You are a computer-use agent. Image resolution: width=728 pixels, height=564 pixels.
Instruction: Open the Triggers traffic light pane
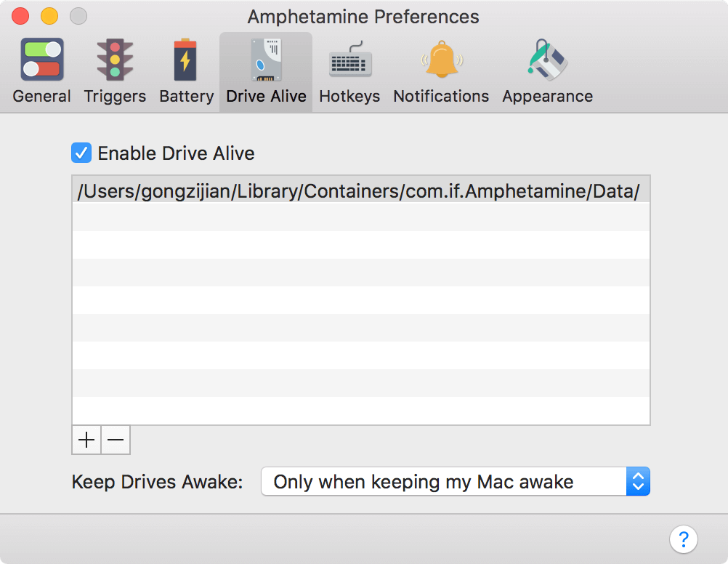[115, 71]
